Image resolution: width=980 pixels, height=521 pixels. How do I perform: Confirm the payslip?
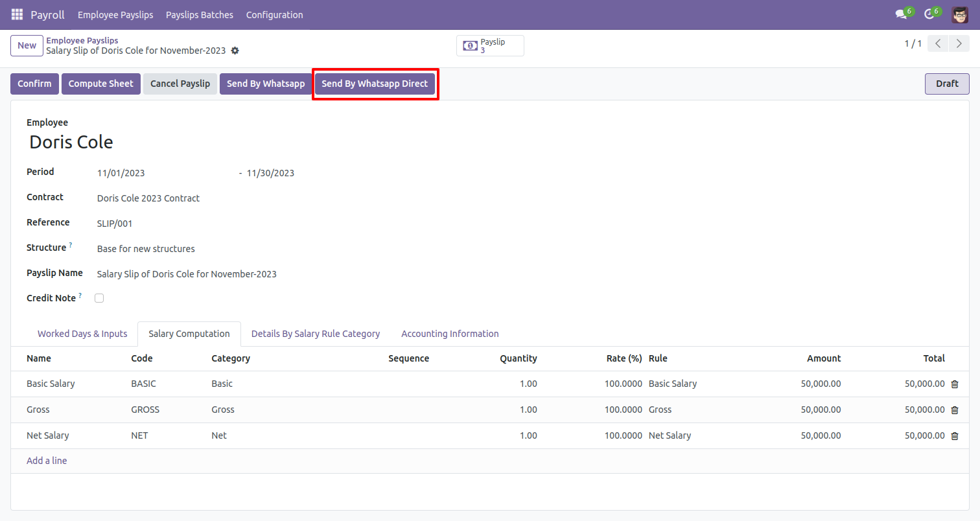point(34,84)
